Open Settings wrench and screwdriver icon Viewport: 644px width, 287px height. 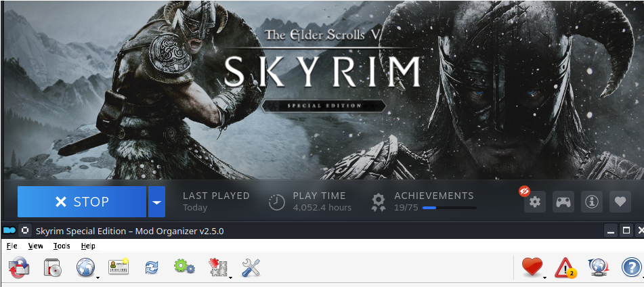point(251,267)
